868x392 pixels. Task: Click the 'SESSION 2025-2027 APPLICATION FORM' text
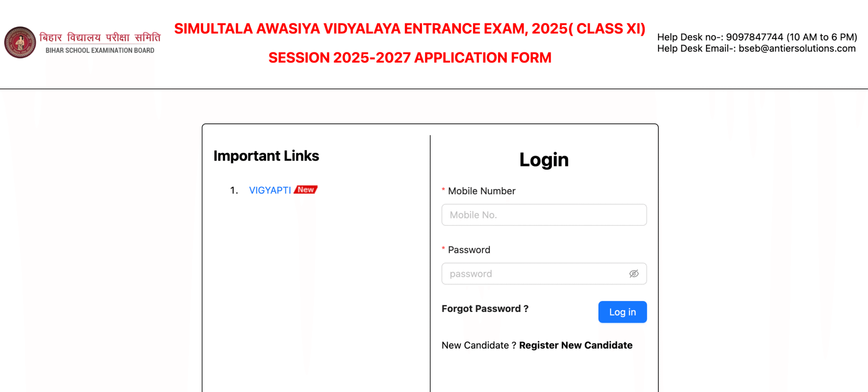[410, 57]
